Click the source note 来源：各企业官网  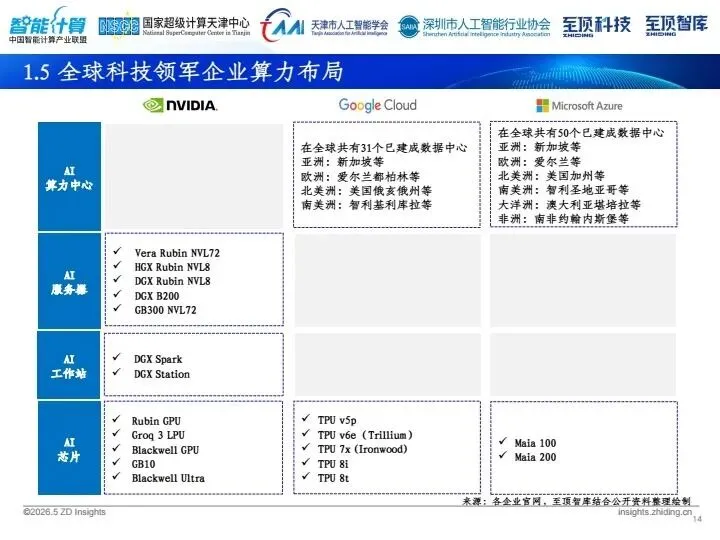pyautogui.click(x=576, y=501)
